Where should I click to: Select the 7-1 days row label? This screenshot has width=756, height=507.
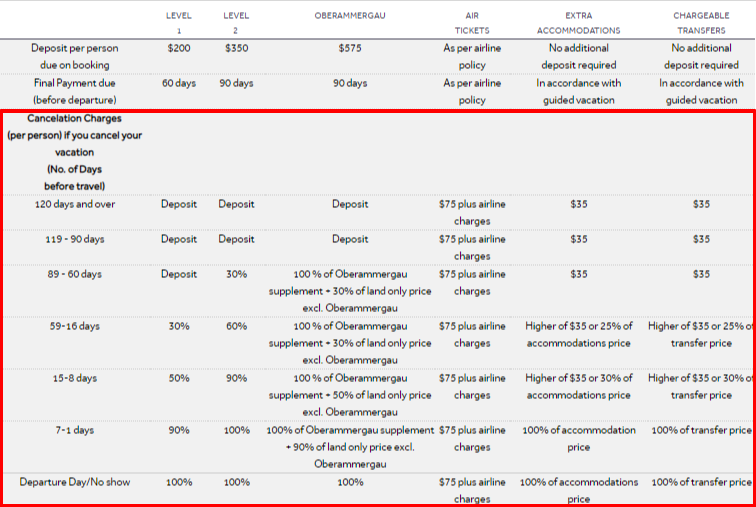[x=75, y=430]
